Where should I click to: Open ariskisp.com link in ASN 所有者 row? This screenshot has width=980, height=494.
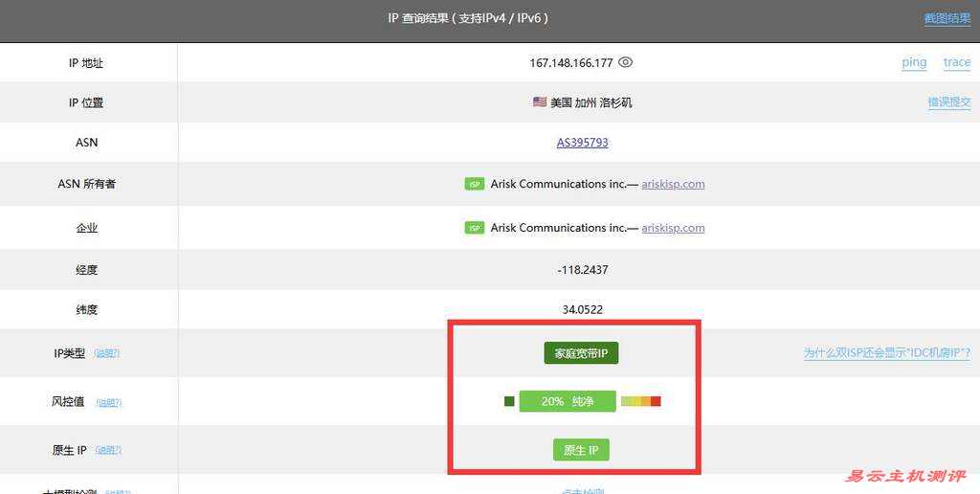click(x=673, y=184)
